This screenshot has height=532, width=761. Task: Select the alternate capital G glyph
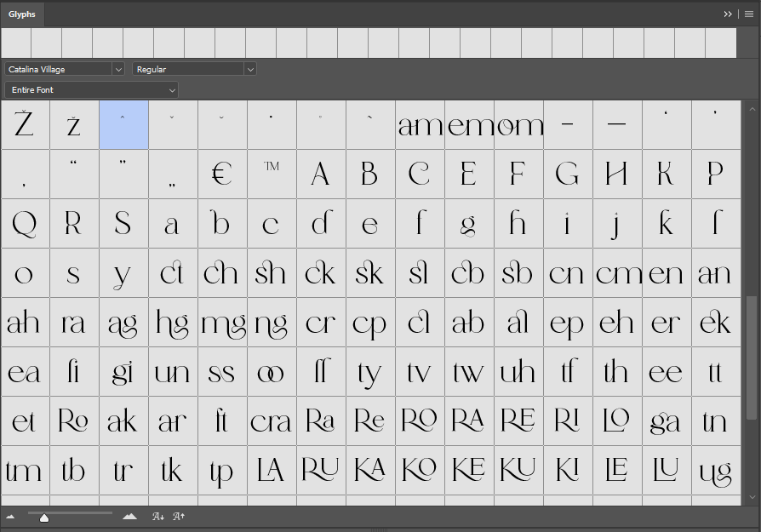pos(569,174)
